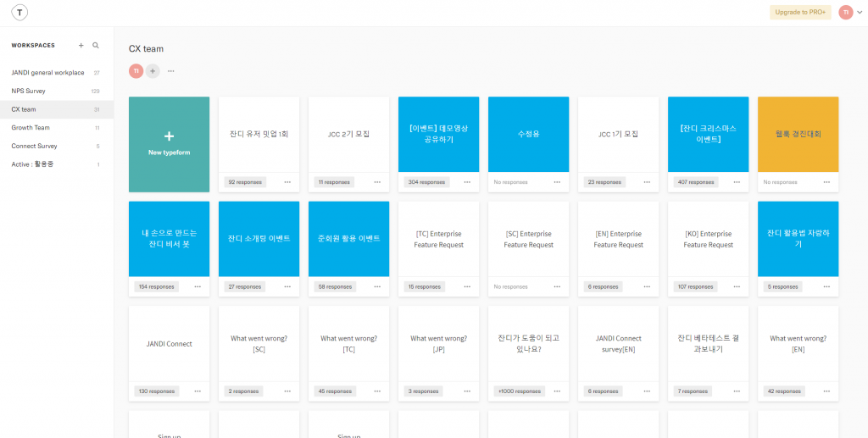Click the Typeform logo icon
The image size is (868, 438).
coord(19,12)
